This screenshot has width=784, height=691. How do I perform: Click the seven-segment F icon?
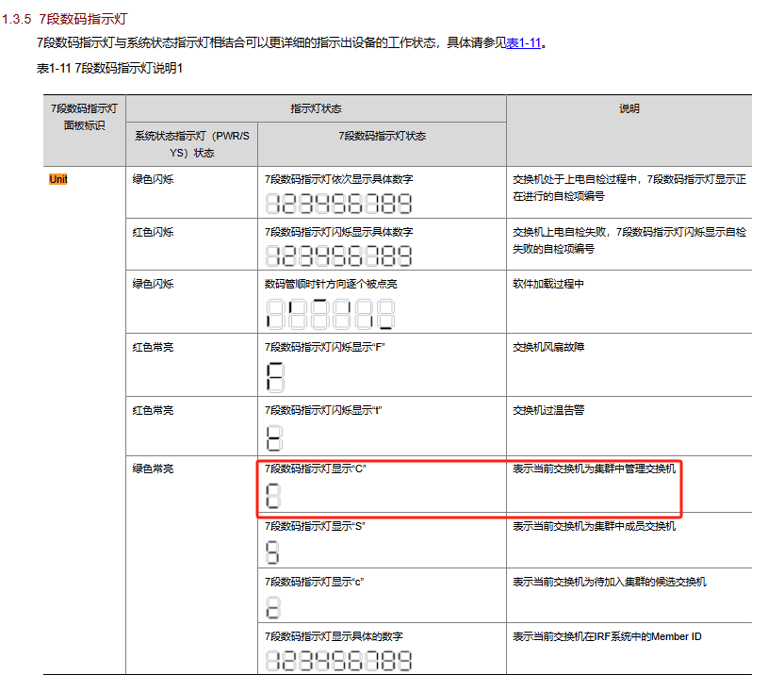coord(275,377)
